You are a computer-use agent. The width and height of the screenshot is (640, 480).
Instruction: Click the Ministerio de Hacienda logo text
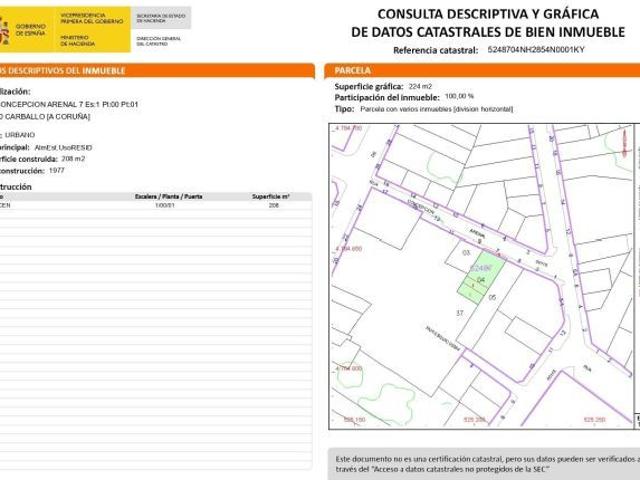(x=77, y=39)
